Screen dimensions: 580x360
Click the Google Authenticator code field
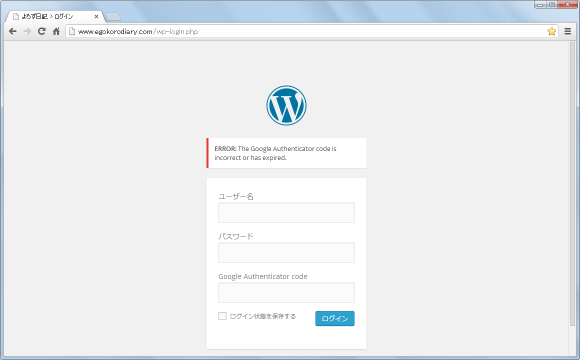(286, 292)
